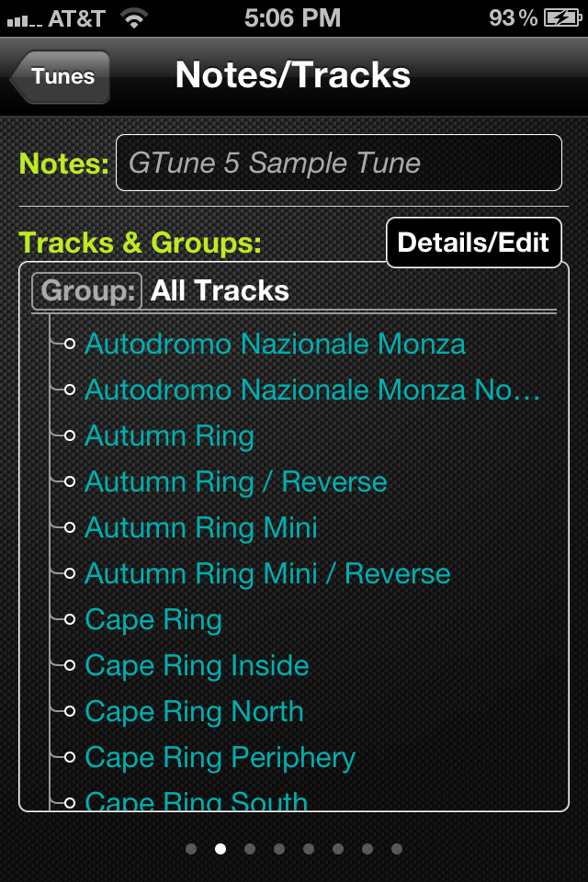Tap the third dot in the page control
The image size is (588, 882).
pyautogui.click(x=250, y=849)
